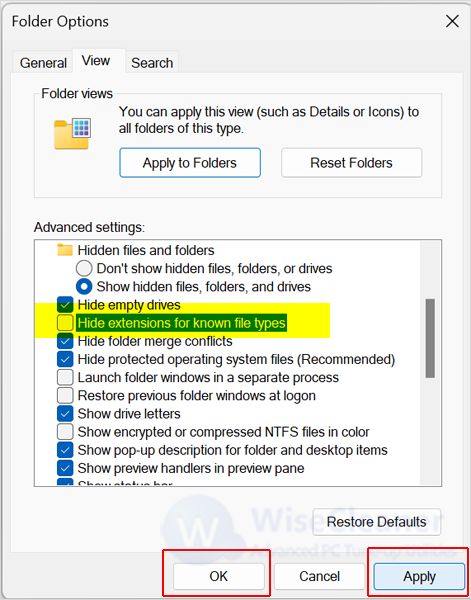
Task: Enable Hide extensions for known file types
Action: click(x=65, y=323)
